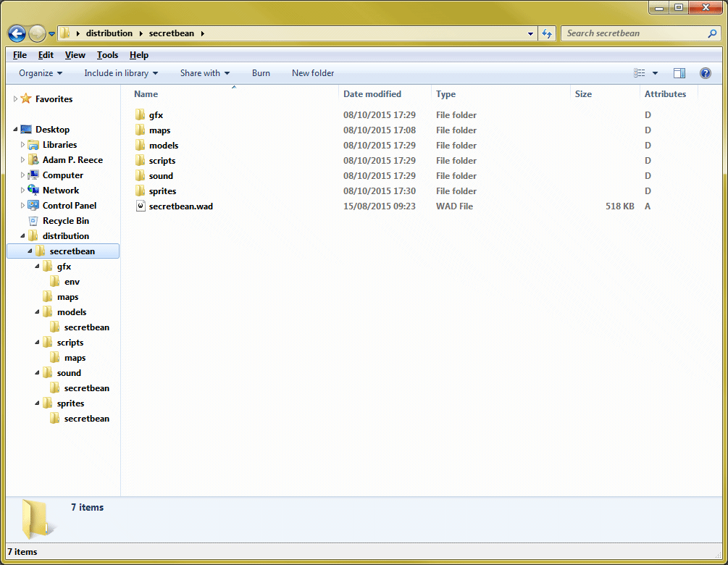728x565 pixels.
Task: Select the secretbean.wad file icon
Action: click(x=141, y=206)
